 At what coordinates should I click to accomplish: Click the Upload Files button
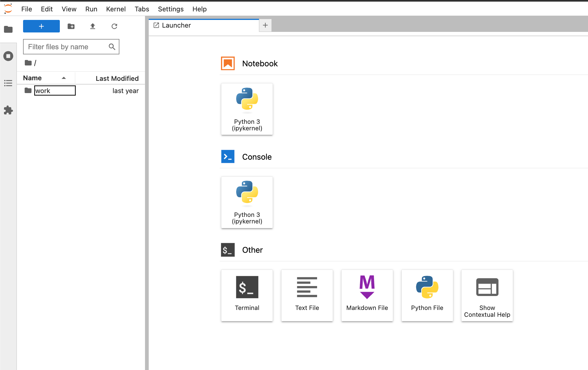pyautogui.click(x=93, y=26)
